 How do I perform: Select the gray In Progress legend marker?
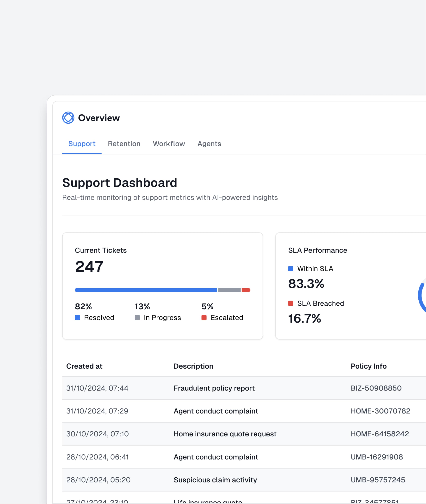(x=137, y=318)
